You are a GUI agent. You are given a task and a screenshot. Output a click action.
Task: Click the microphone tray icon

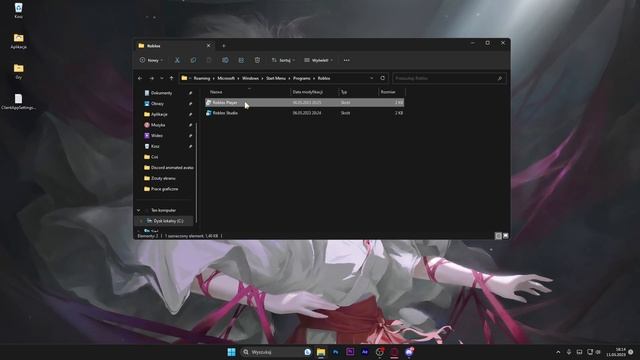click(x=569, y=352)
